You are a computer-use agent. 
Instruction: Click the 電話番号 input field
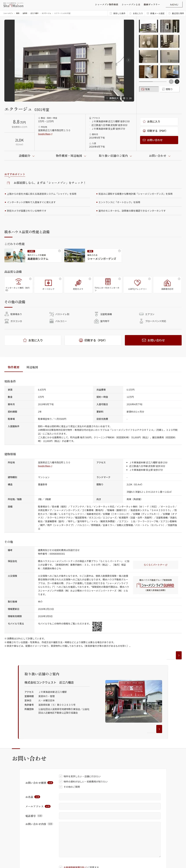(x=110, y=816)
